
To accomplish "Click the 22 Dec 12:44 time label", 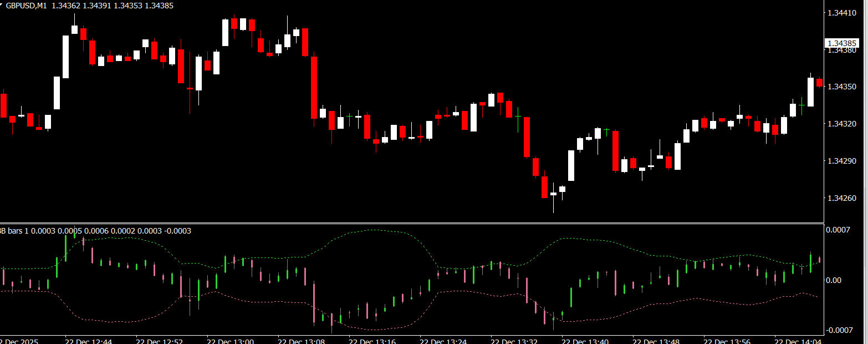I will [x=89, y=340].
